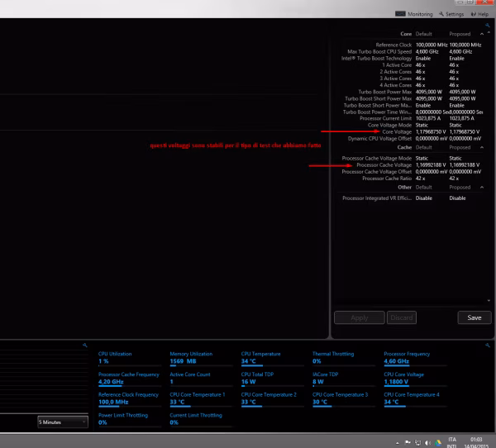Open the Google Drive tray icon

pos(438,443)
